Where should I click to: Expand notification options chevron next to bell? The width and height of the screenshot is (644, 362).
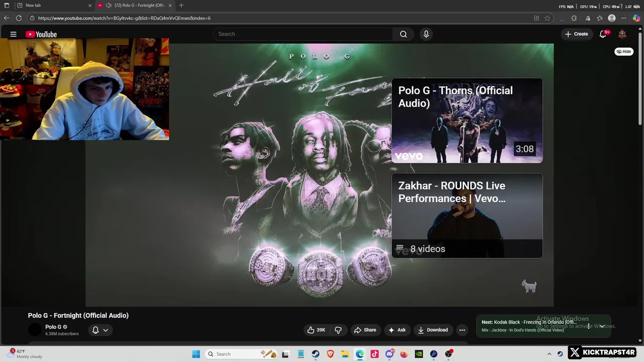(x=106, y=330)
